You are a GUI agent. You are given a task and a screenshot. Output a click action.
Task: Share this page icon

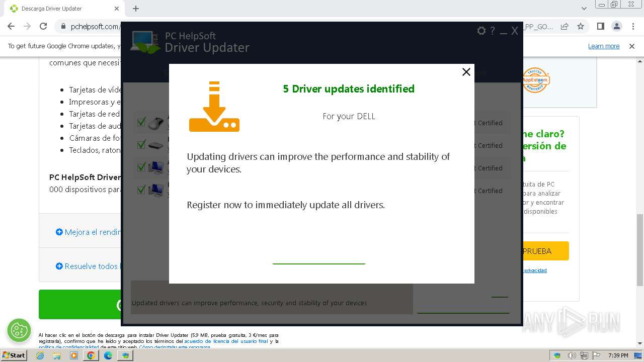tap(565, 26)
